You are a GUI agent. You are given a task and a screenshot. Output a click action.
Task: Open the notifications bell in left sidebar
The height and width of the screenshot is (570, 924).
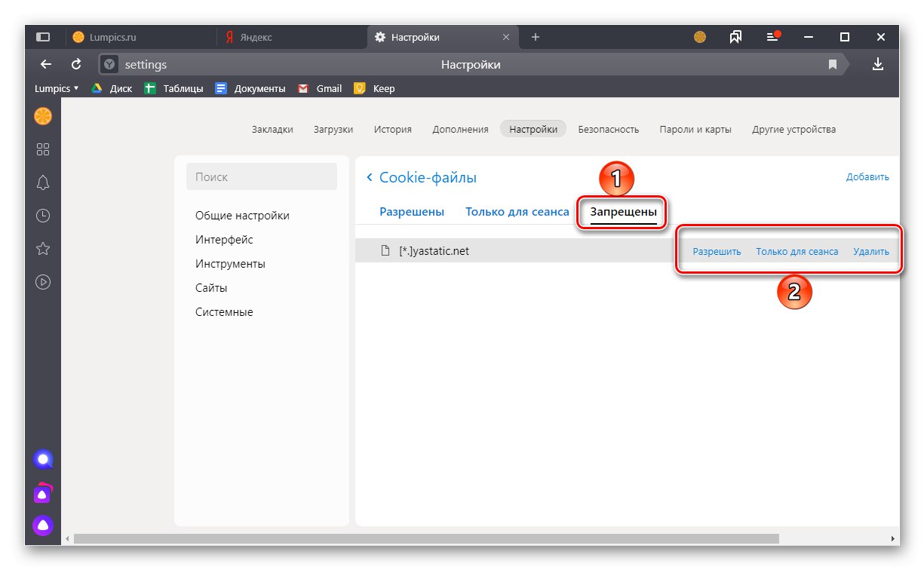42,182
